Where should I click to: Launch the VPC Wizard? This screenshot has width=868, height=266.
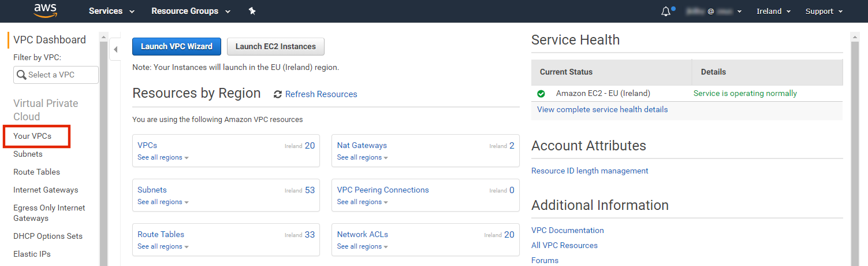(177, 46)
